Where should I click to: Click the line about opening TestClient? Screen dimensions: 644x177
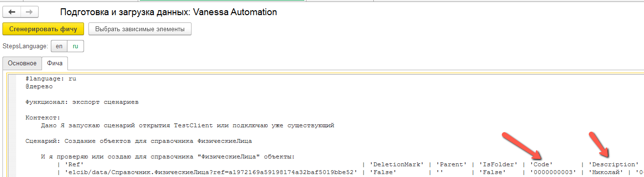(188, 125)
